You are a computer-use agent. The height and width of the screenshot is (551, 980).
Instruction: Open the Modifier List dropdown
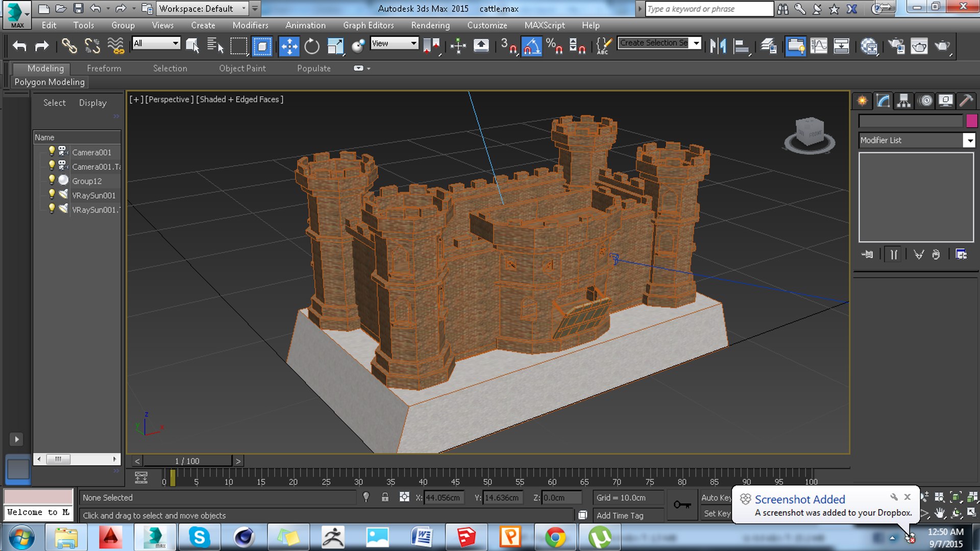pos(968,140)
